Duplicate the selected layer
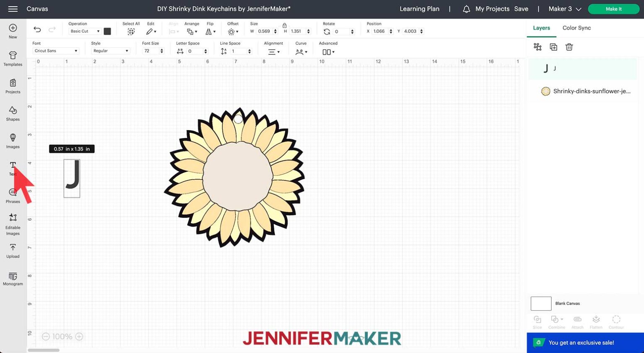This screenshot has height=353, width=644. pos(553,47)
